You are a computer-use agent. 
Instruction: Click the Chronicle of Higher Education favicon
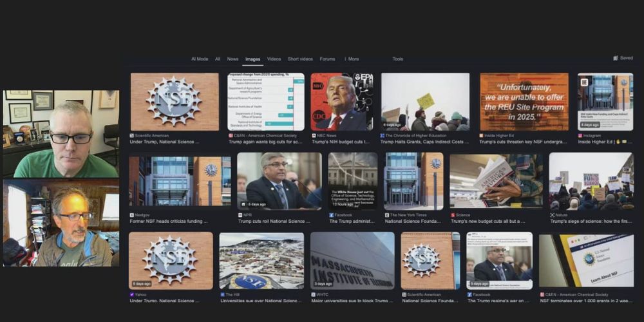(383, 135)
